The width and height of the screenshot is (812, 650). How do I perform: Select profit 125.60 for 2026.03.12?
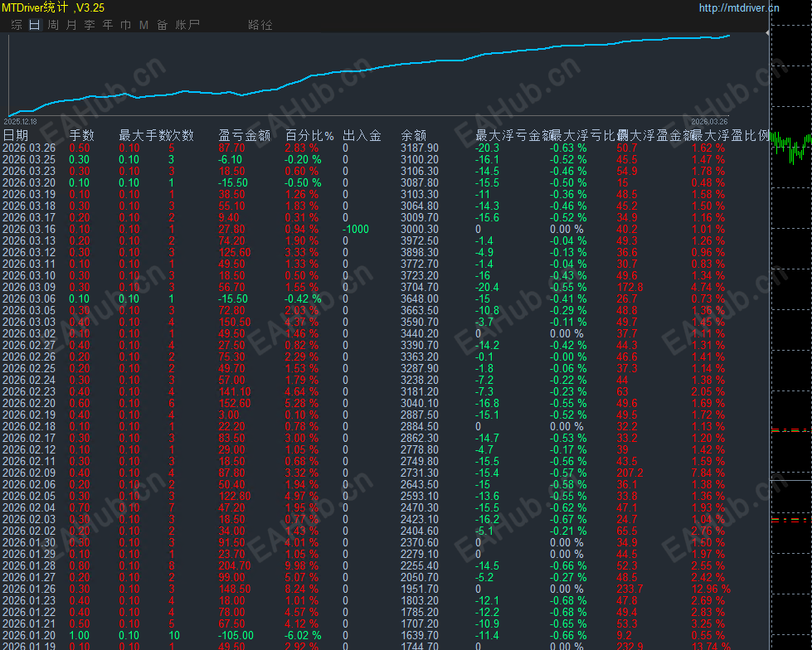pos(235,253)
